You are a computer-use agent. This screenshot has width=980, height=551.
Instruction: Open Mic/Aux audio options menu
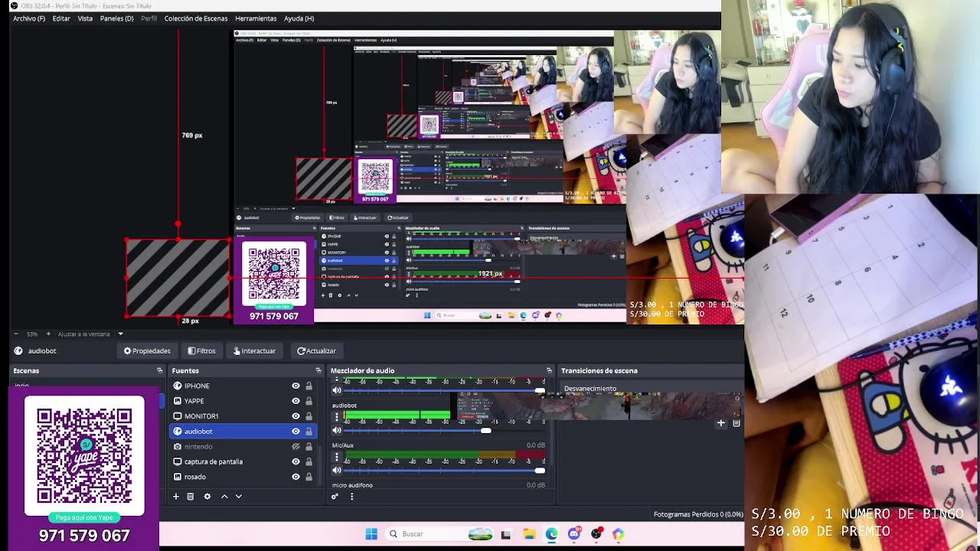pos(336,458)
